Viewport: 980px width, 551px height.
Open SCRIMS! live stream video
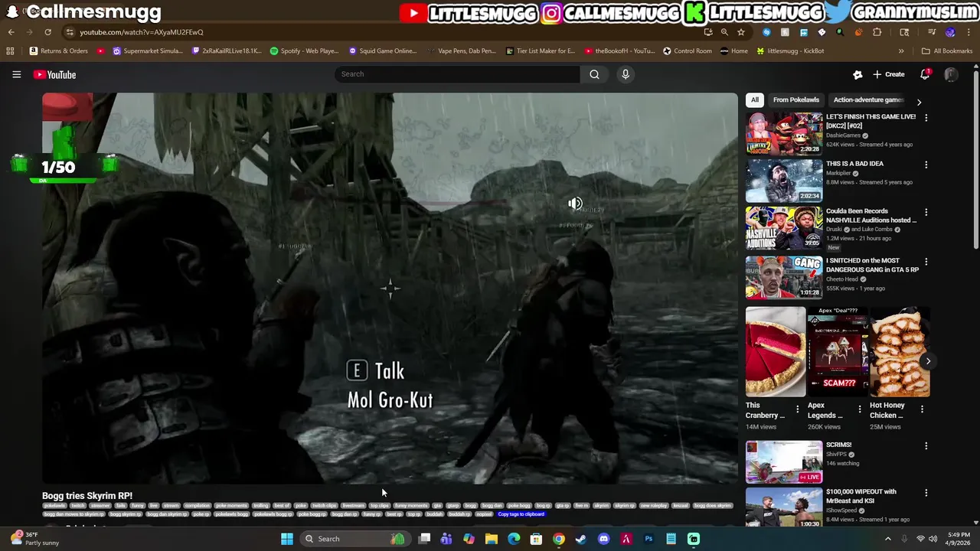pyautogui.click(x=784, y=461)
